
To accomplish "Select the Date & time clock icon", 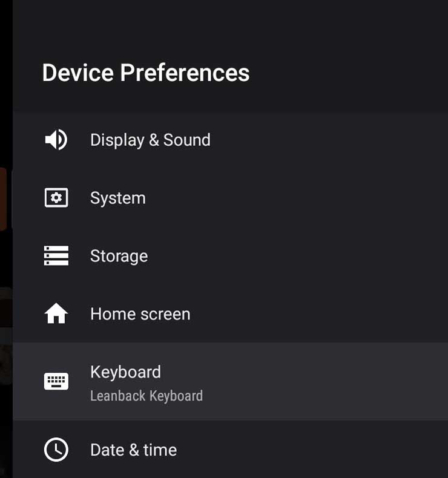I will point(56,450).
